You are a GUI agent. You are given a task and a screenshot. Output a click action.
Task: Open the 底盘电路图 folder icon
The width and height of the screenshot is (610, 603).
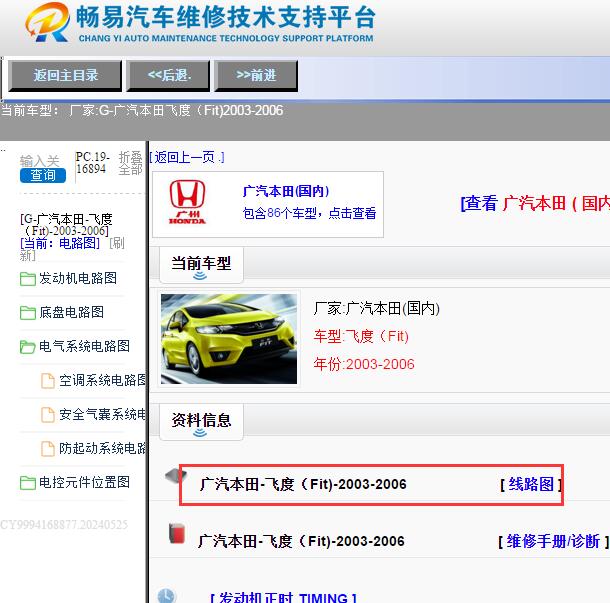point(28,312)
